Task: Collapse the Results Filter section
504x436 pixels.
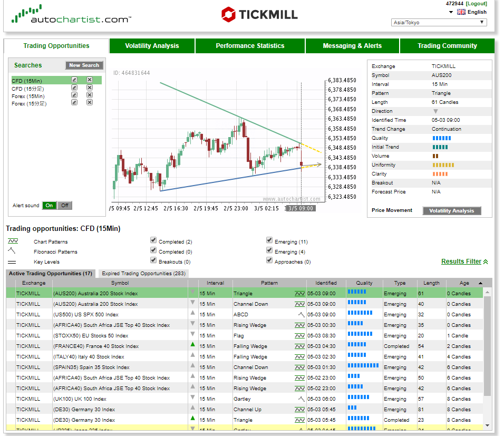Action: click(464, 261)
